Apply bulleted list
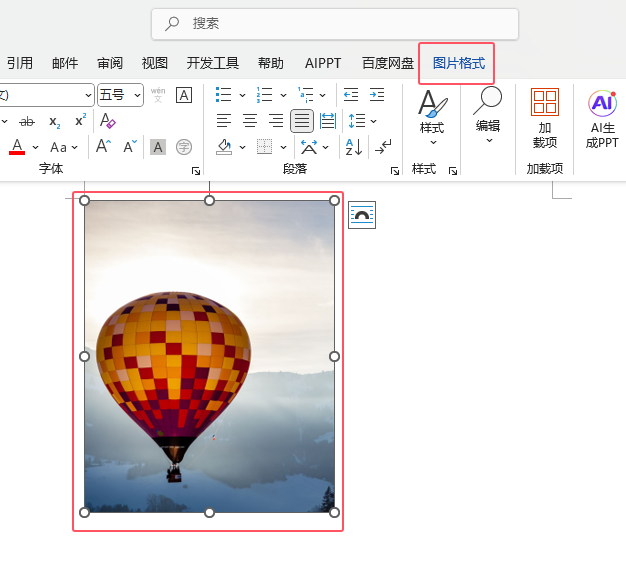Image resolution: width=626 pixels, height=562 pixels. (224, 95)
